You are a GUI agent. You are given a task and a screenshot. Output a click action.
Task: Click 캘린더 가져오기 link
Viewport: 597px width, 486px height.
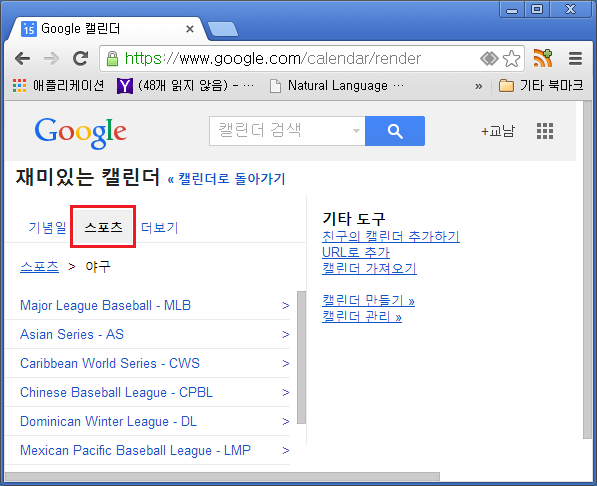click(x=369, y=269)
